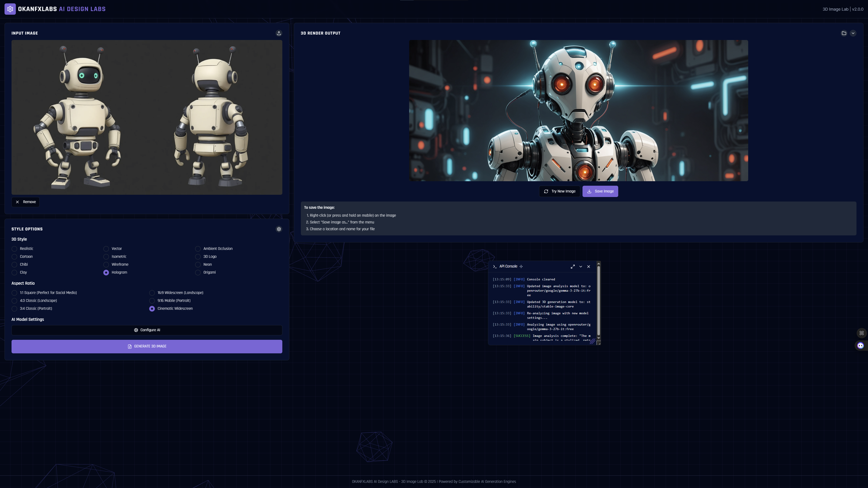Open the AI assistant robot face icon
The height and width of the screenshot is (488, 868).
(861, 345)
